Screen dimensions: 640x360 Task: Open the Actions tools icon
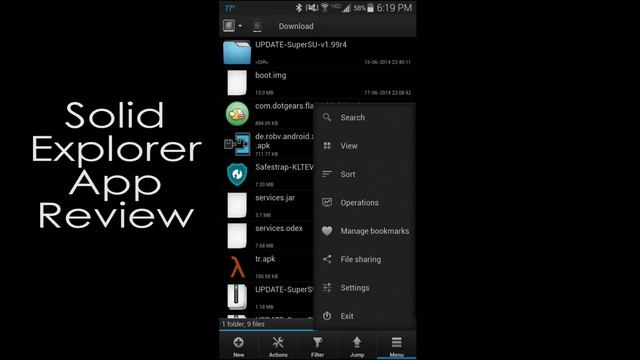pos(278,342)
